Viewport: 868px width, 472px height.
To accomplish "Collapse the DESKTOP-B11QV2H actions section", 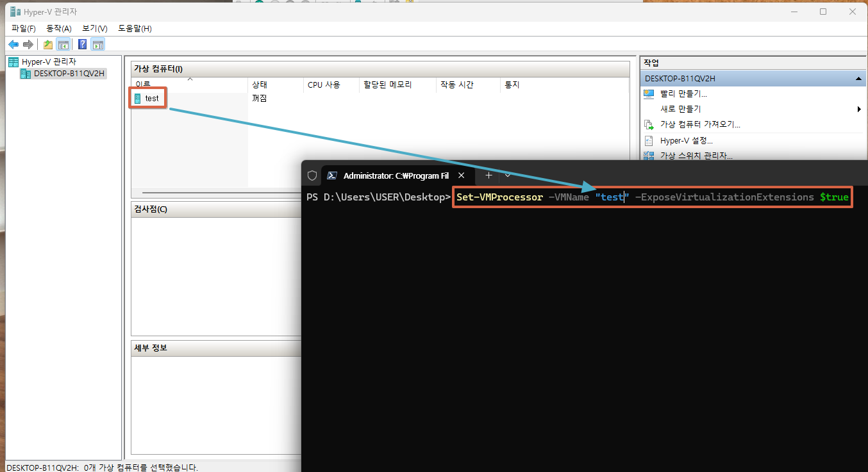I will [858, 79].
